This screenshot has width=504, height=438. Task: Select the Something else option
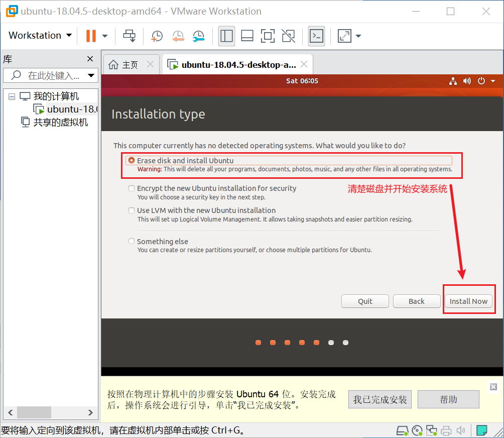tap(132, 241)
